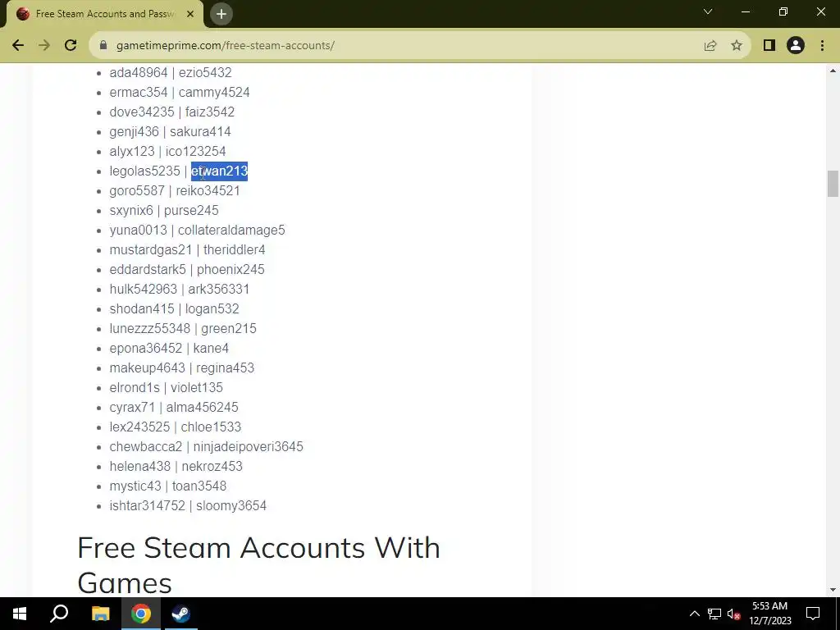
Task: Click the row 'makeup4643 | regina453'
Action: coord(181,368)
